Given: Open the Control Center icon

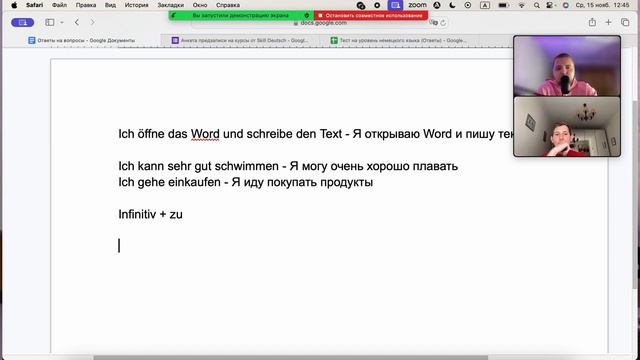Looking at the screenshot, I should [551, 5].
